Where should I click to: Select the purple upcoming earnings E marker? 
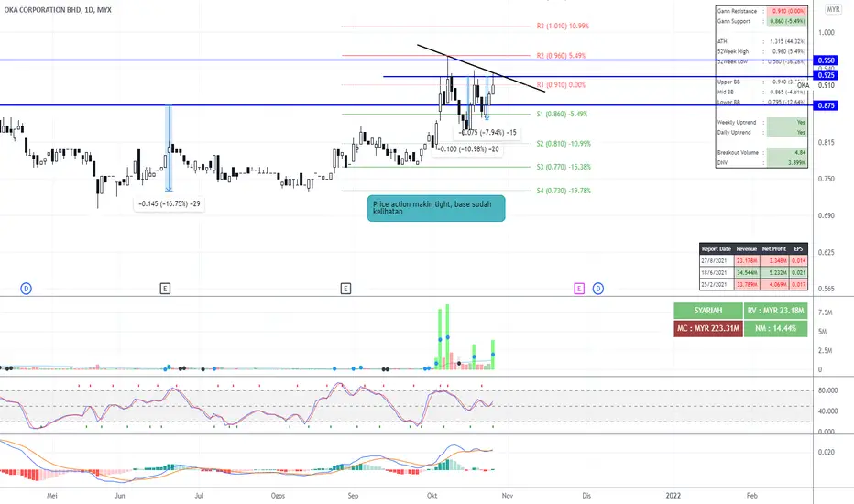click(x=579, y=289)
